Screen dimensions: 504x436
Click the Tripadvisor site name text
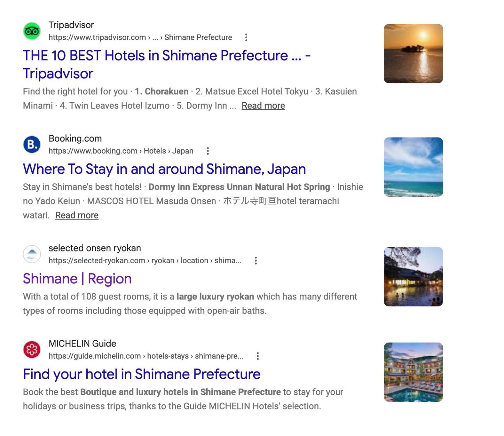coord(71,25)
